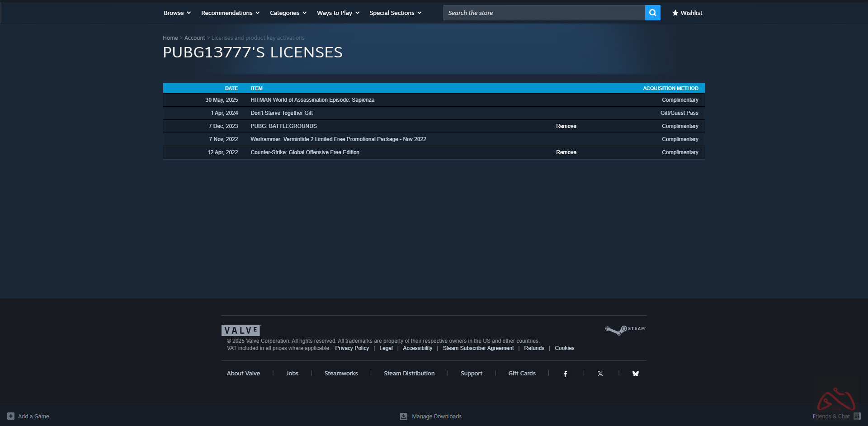Screen dimensions: 868x426
Task: Open the Ways to Play menu
Action: click(338, 13)
